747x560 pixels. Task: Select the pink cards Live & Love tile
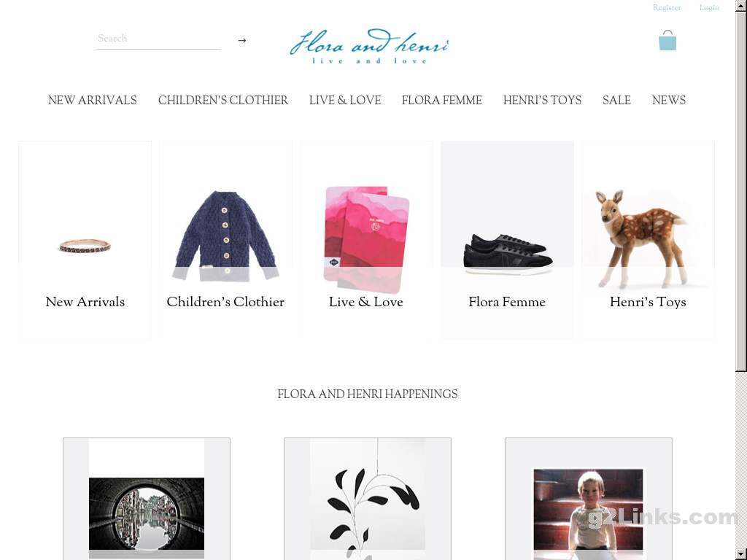tap(366, 239)
